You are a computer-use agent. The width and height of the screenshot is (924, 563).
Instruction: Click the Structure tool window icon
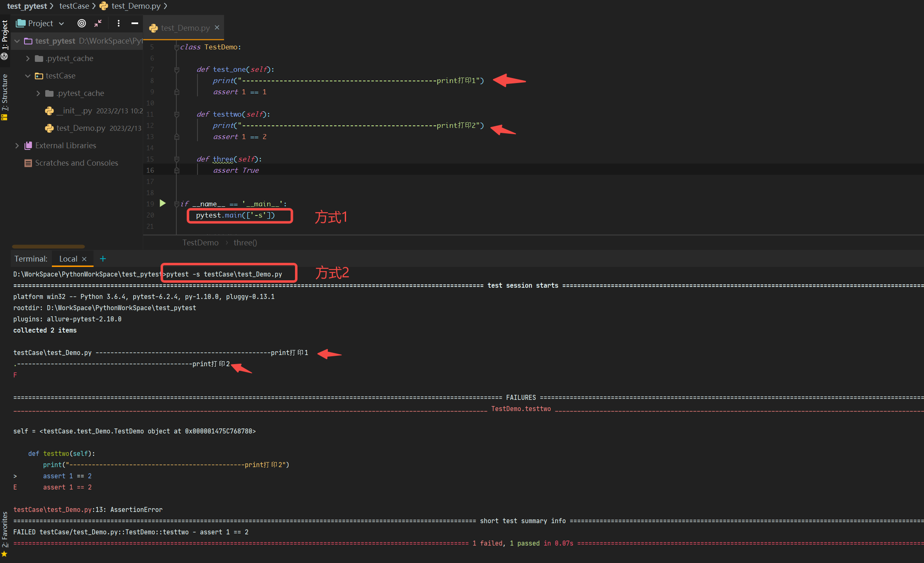point(5,117)
